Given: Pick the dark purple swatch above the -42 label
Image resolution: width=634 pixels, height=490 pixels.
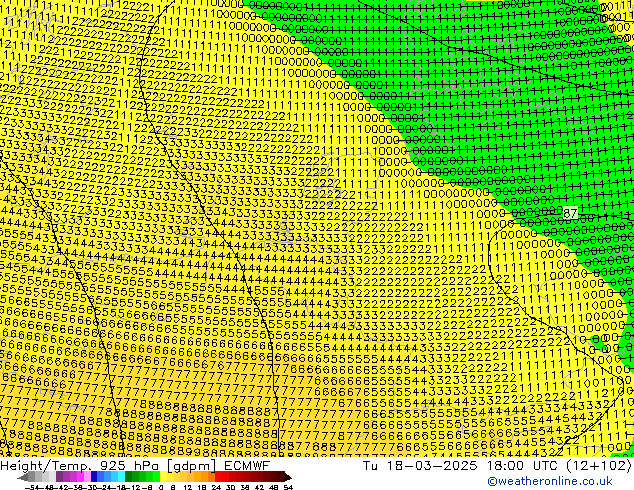Looking at the screenshot, I should point(59,477).
